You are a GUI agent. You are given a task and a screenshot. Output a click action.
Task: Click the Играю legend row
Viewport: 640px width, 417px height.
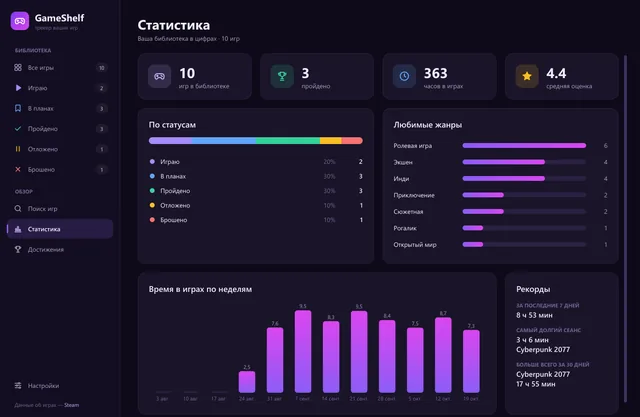click(x=256, y=162)
